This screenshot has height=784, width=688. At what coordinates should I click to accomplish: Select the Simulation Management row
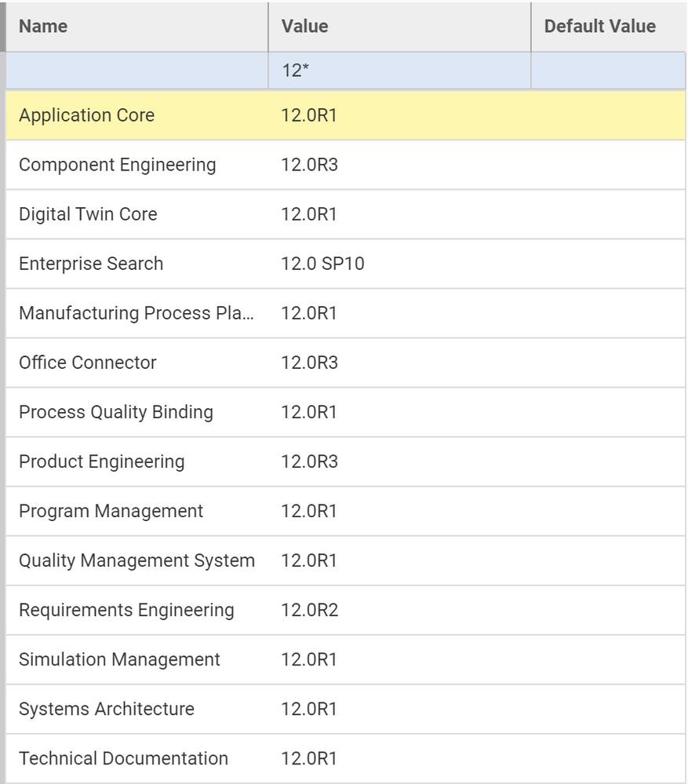pyautogui.click(x=119, y=659)
